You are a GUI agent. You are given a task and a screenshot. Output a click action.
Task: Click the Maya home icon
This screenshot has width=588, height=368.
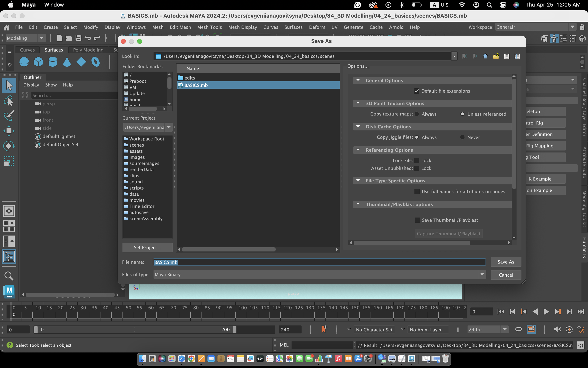point(7,27)
